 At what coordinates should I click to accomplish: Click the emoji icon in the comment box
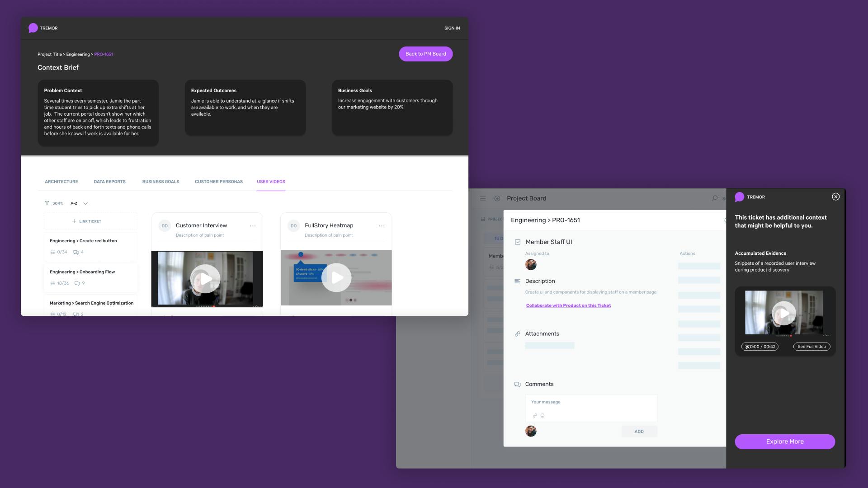click(542, 416)
